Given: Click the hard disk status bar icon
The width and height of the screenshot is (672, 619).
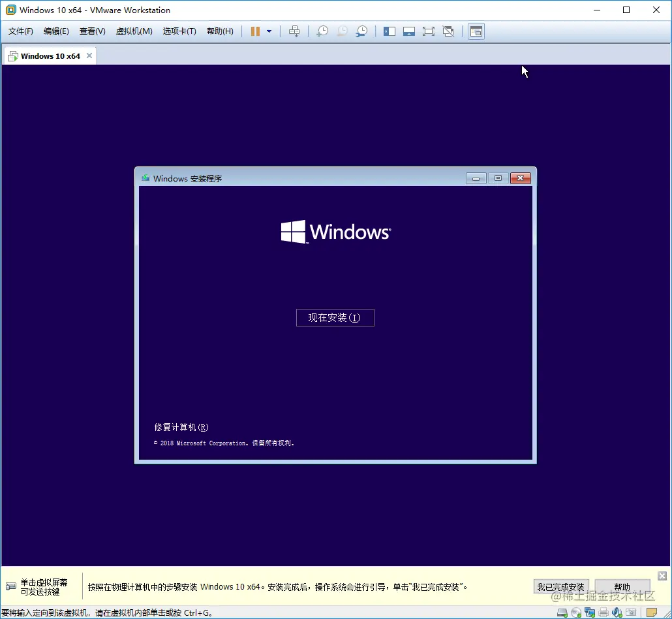Looking at the screenshot, I should tap(562, 612).
